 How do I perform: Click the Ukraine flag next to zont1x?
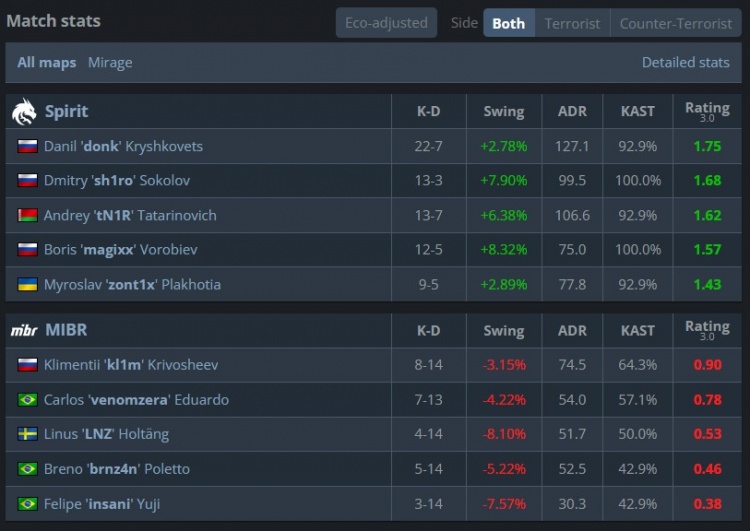pyautogui.click(x=27, y=284)
